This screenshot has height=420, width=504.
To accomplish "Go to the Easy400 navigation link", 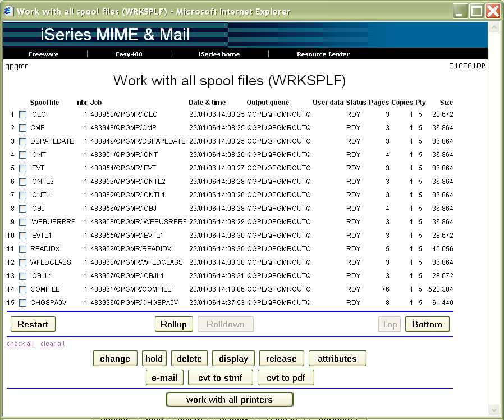I will click(129, 54).
